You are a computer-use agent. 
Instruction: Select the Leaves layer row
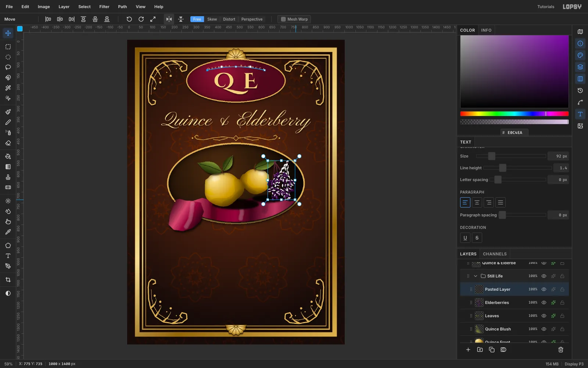point(514,316)
